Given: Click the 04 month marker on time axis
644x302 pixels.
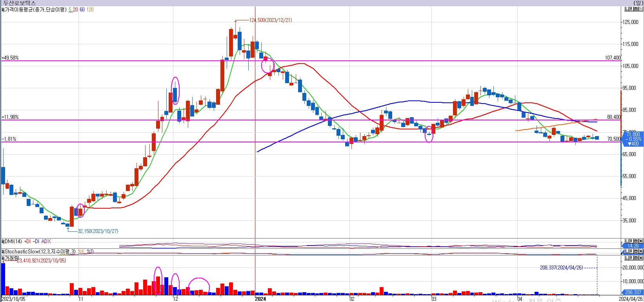Looking at the screenshot, I should pos(520,299).
